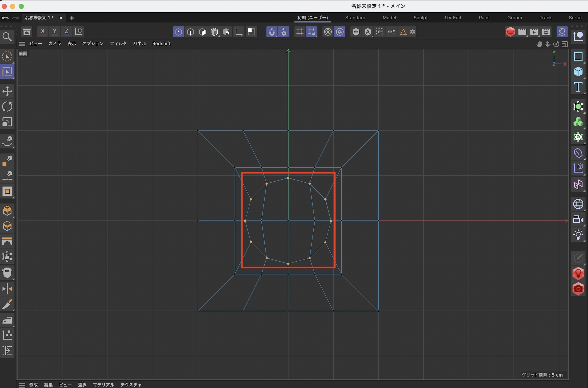The height and width of the screenshot is (388, 588).
Task: Toggle Enable Snap magnet icon
Action: pyautogui.click(x=272, y=32)
